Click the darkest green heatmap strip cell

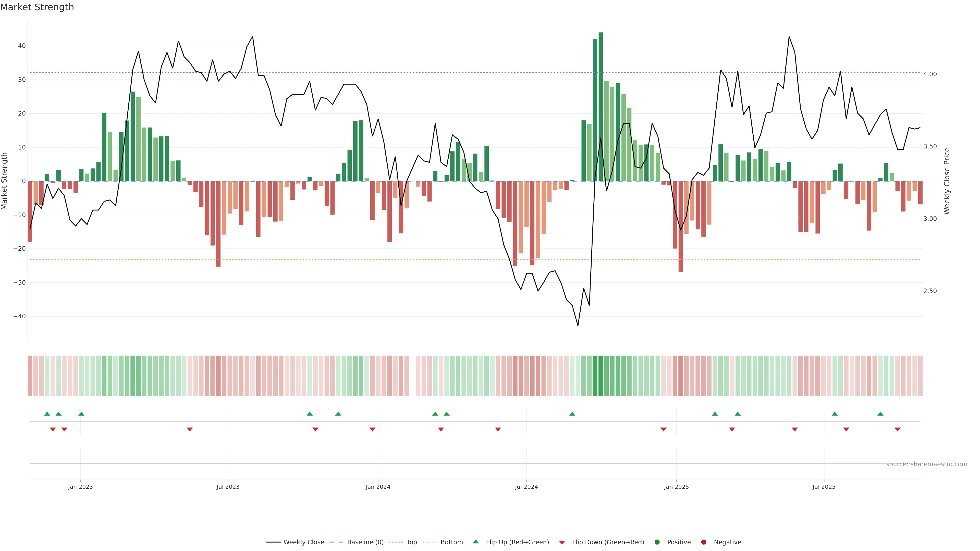(x=601, y=376)
